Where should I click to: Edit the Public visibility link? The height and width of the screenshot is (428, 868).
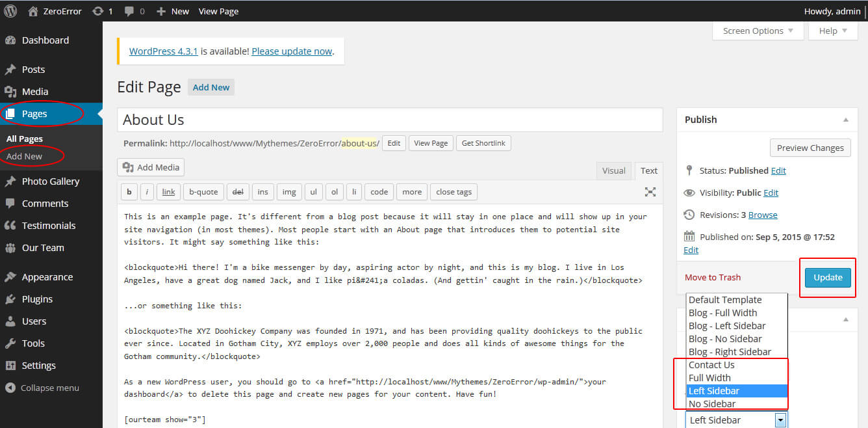click(771, 193)
